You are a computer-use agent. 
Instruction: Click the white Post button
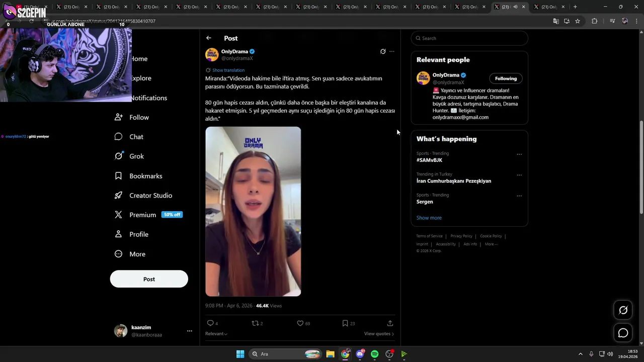[x=149, y=279]
